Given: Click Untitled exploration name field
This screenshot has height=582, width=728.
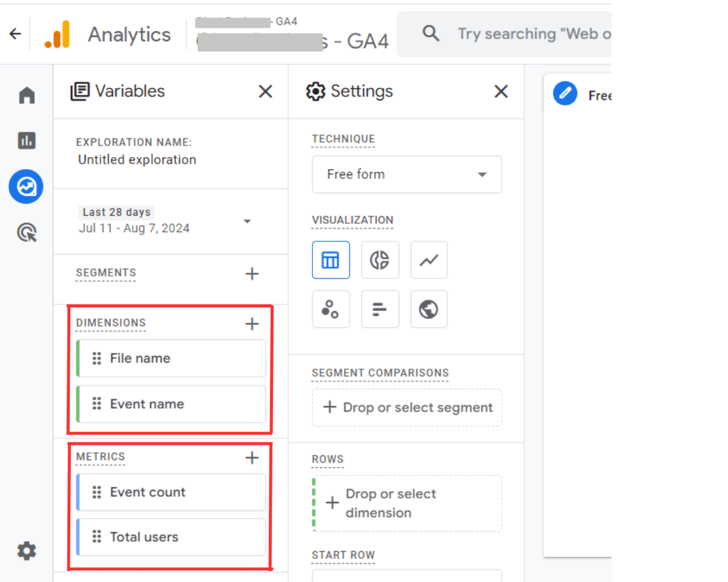Looking at the screenshot, I should 137,160.
